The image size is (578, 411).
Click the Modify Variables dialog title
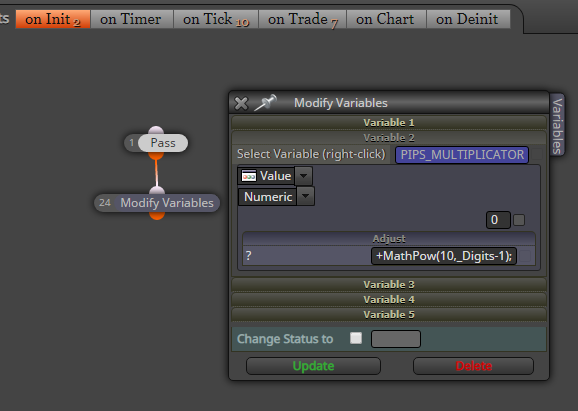341,103
